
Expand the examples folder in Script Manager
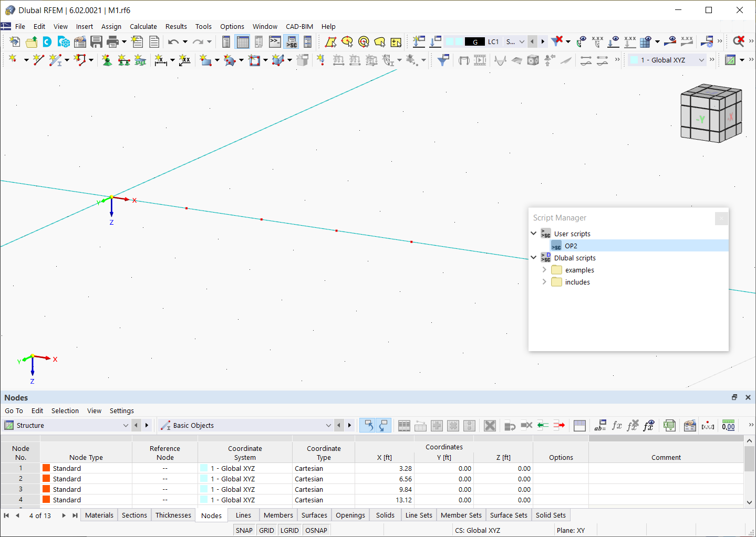click(545, 270)
